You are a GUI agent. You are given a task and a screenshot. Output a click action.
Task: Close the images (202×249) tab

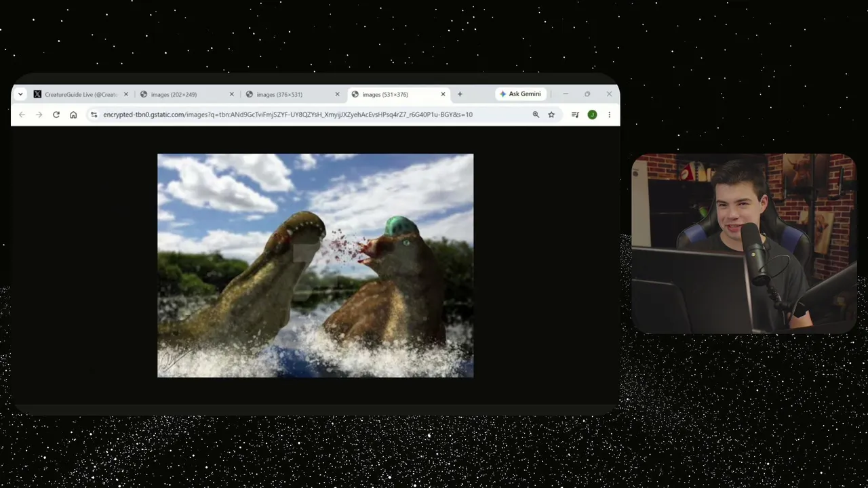231,94
